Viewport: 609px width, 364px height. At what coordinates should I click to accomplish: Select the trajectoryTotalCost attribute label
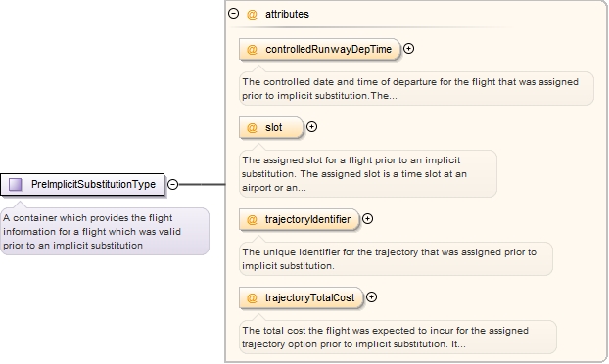(x=310, y=297)
